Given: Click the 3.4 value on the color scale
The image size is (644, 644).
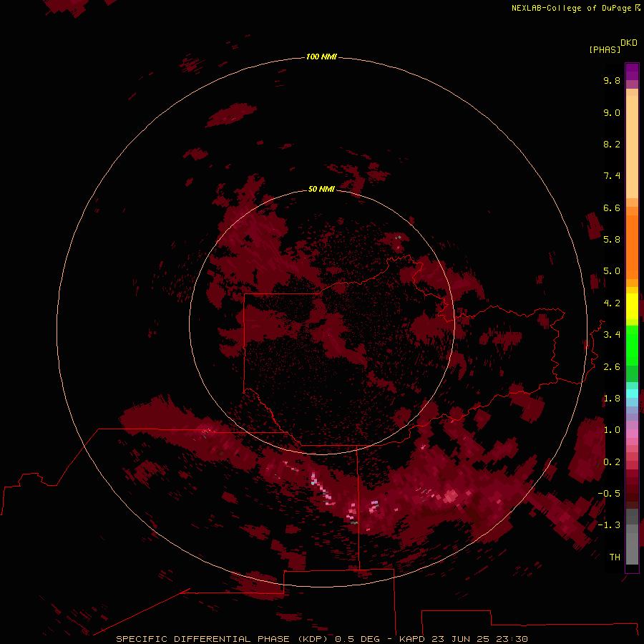Looking at the screenshot, I should pyautogui.click(x=612, y=335).
